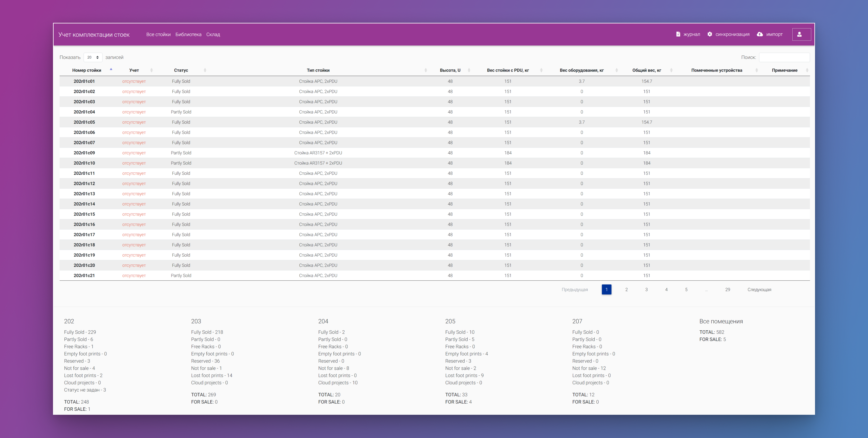The image size is (868, 438).
Task: Sort by Вес оборудования column
Action: (x=617, y=70)
